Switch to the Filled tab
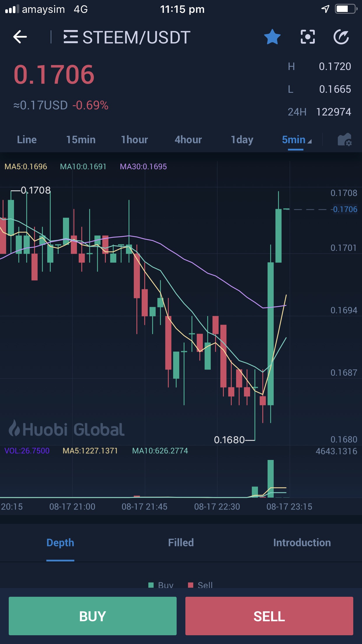 tap(181, 542)
